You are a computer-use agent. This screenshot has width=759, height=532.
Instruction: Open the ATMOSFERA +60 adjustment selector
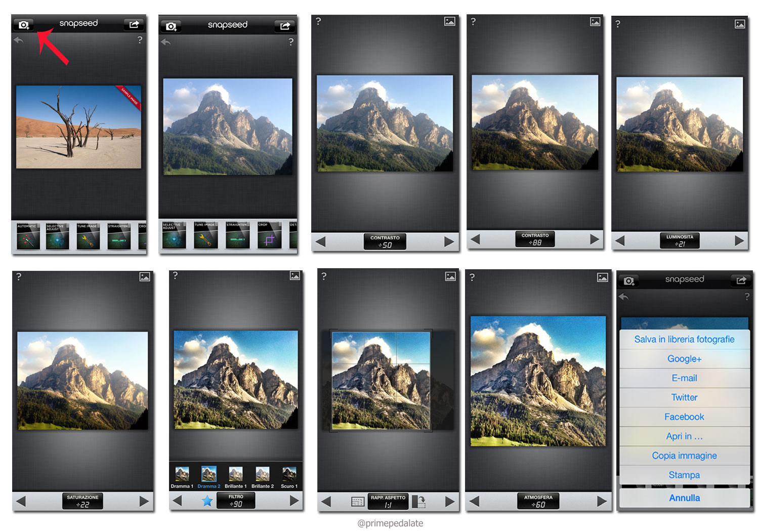(538, 501)
